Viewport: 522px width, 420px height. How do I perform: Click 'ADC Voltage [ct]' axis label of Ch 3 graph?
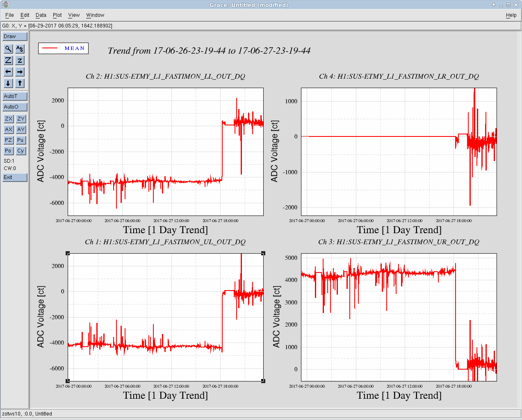(x=276, y=317)
